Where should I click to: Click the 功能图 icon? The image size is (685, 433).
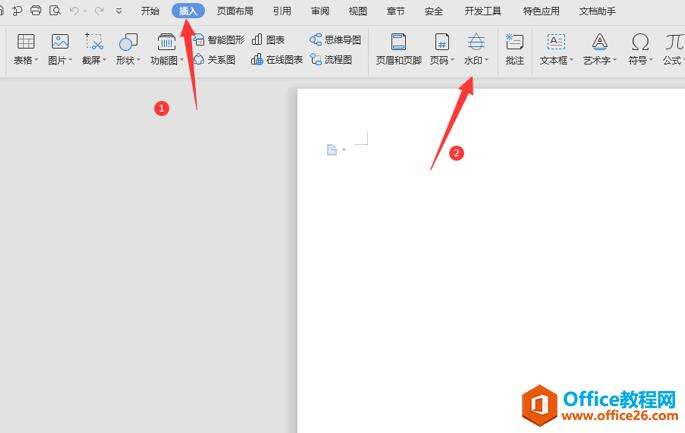click(166, 42)
